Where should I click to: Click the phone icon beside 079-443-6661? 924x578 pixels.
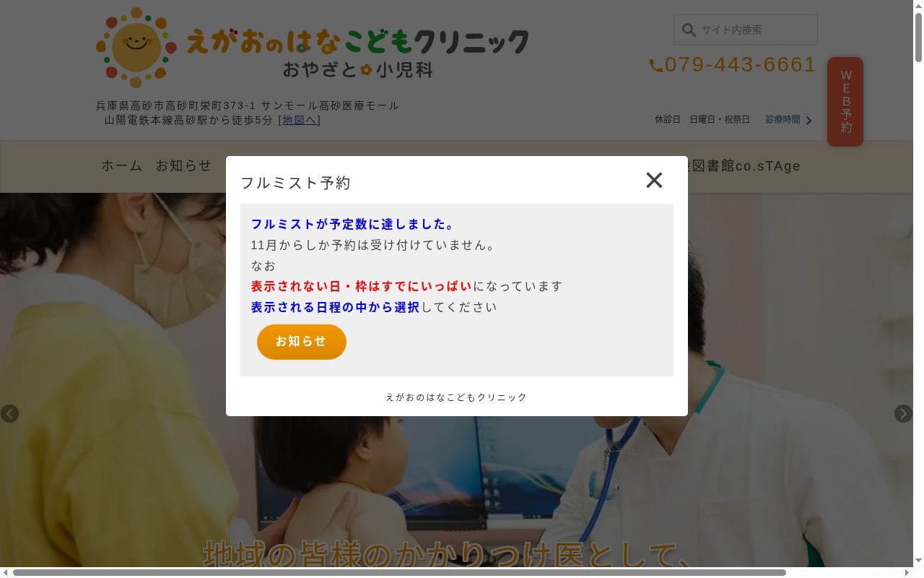(655, 66)
